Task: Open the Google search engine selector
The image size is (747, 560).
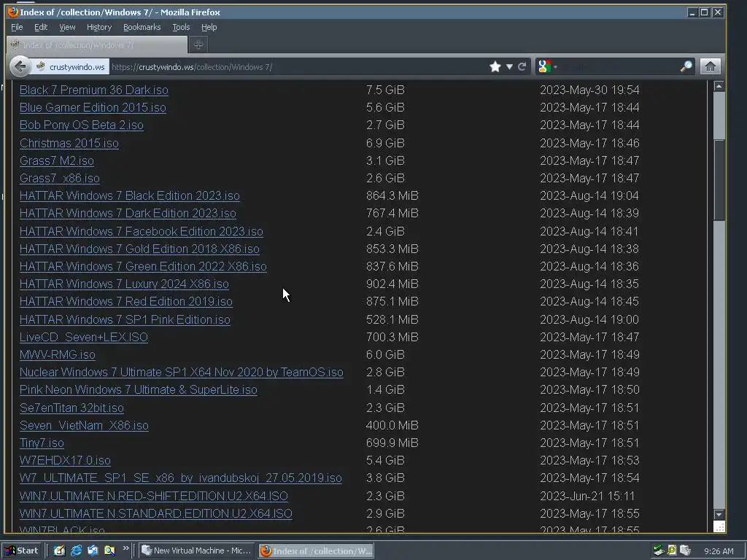Action: (x=547, y=66)
